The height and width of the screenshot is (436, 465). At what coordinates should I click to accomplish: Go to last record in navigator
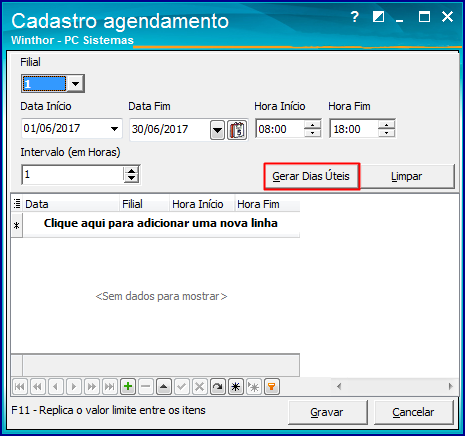(110, 387)
